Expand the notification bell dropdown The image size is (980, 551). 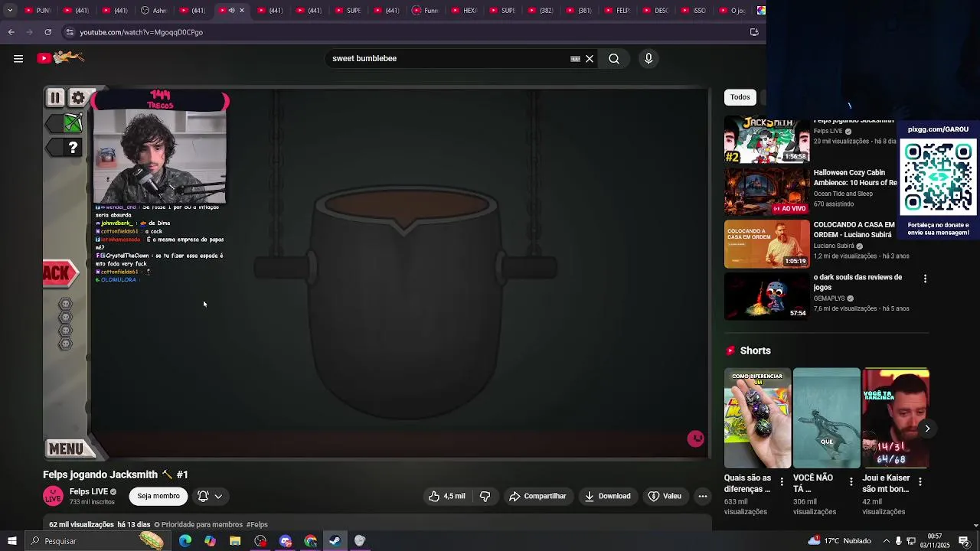[210, 496]
